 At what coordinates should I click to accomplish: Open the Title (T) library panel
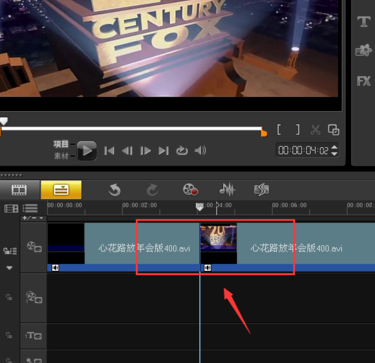[x=363, y=22]
